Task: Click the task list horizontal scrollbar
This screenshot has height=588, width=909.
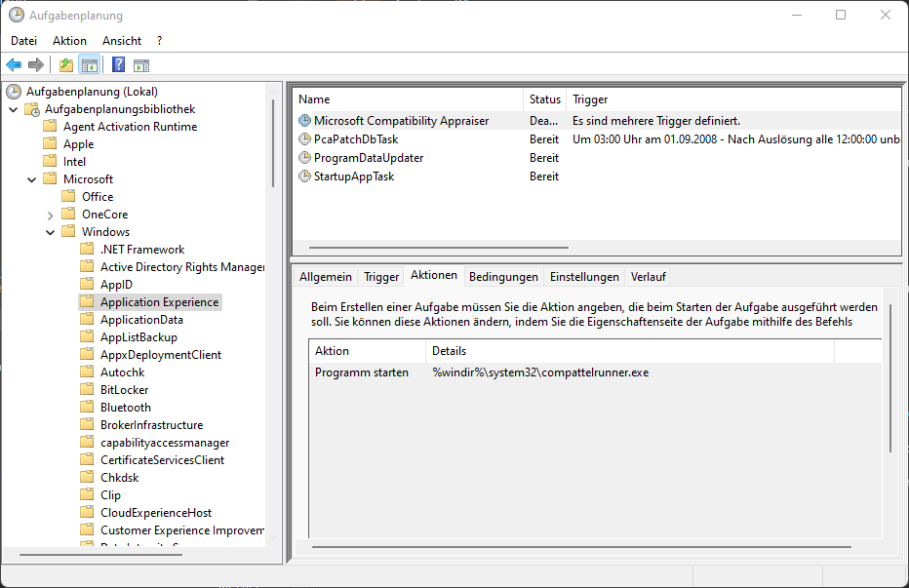Action: (439, 248)
